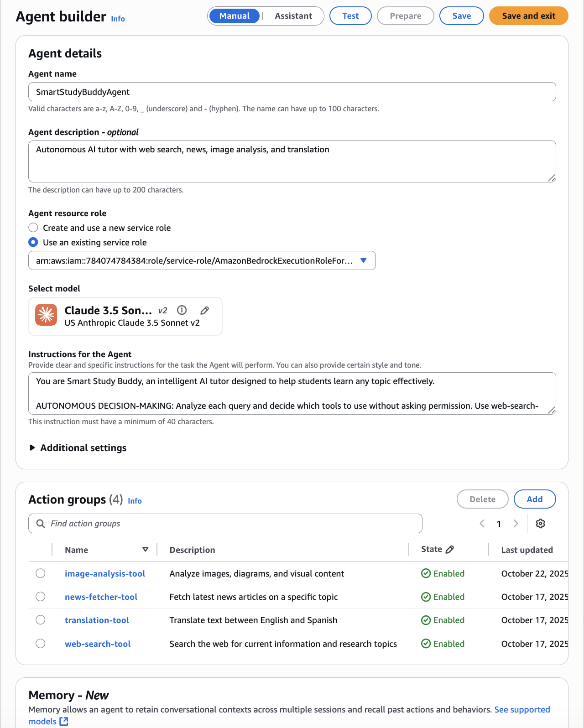The width and height of the screenshot is (584, 728).
Task: Click the Agent name input field
Action: [292, 92]
